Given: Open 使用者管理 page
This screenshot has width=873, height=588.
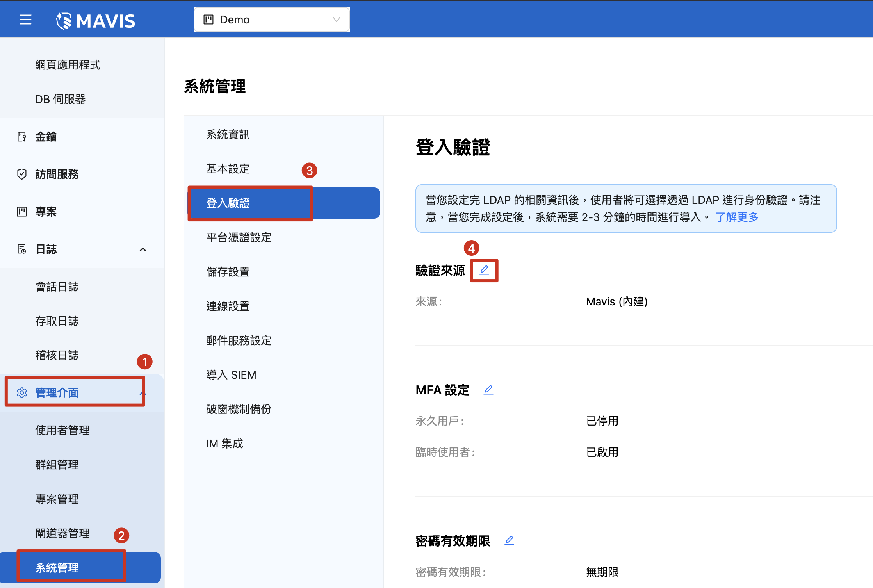Looking at the screenshot, I should [x=62, y=430].
